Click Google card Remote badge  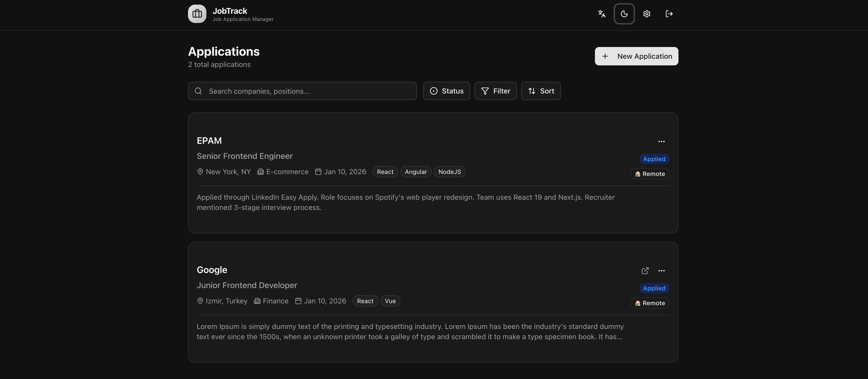click(x=649, y=303)
